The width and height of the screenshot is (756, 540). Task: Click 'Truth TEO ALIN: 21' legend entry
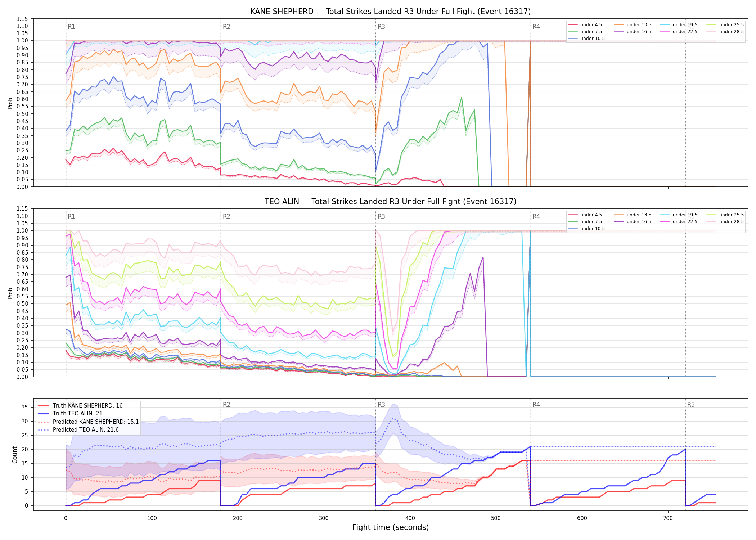[x=77, y=414]
